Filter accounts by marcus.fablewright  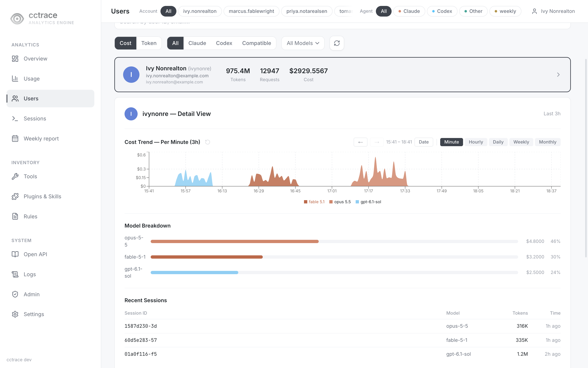251,11
